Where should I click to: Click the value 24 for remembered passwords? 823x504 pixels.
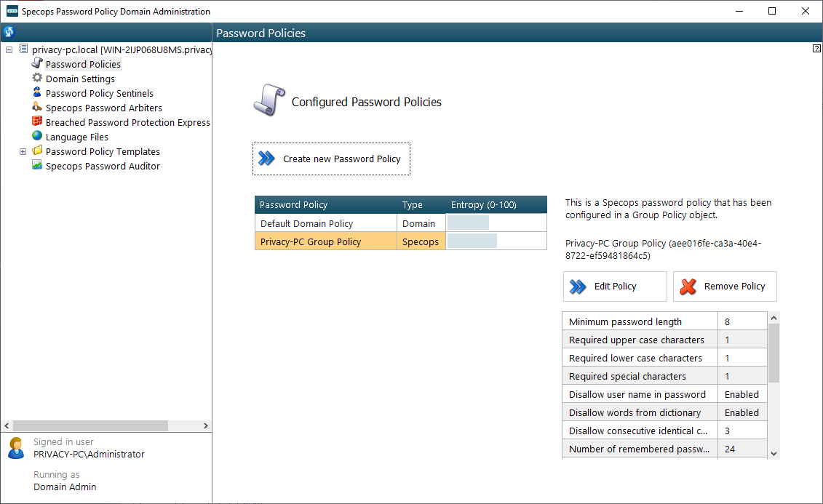[730, 449]
